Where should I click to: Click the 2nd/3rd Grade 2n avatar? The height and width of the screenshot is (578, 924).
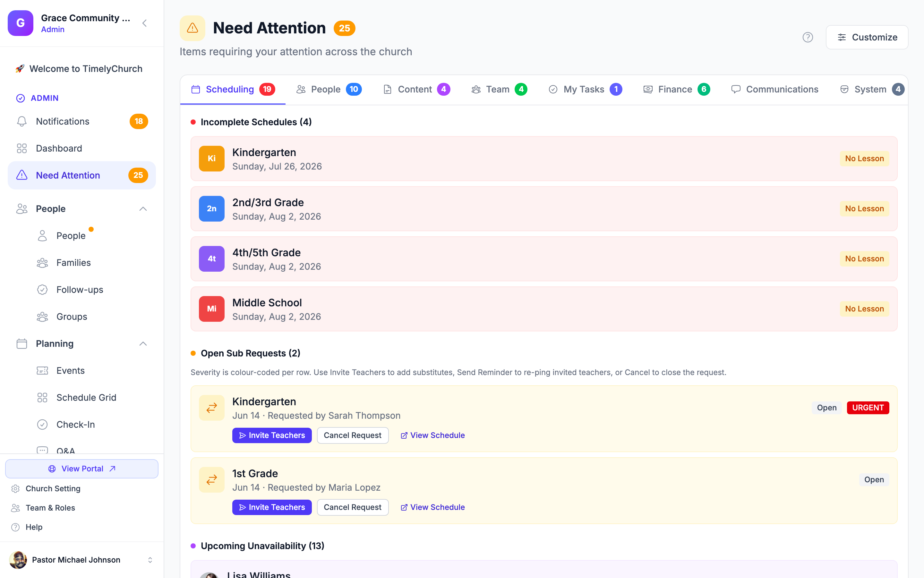(211, 208)
